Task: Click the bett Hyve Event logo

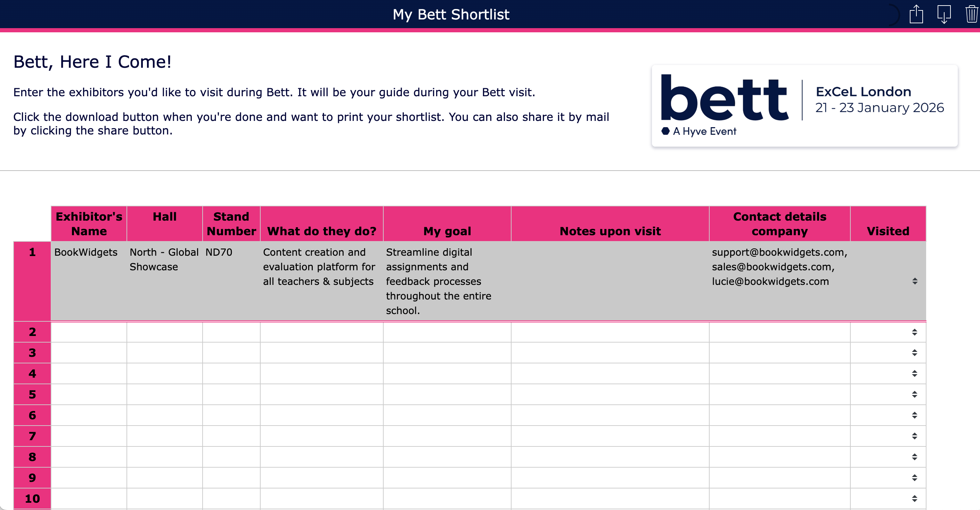Action: 804,105
